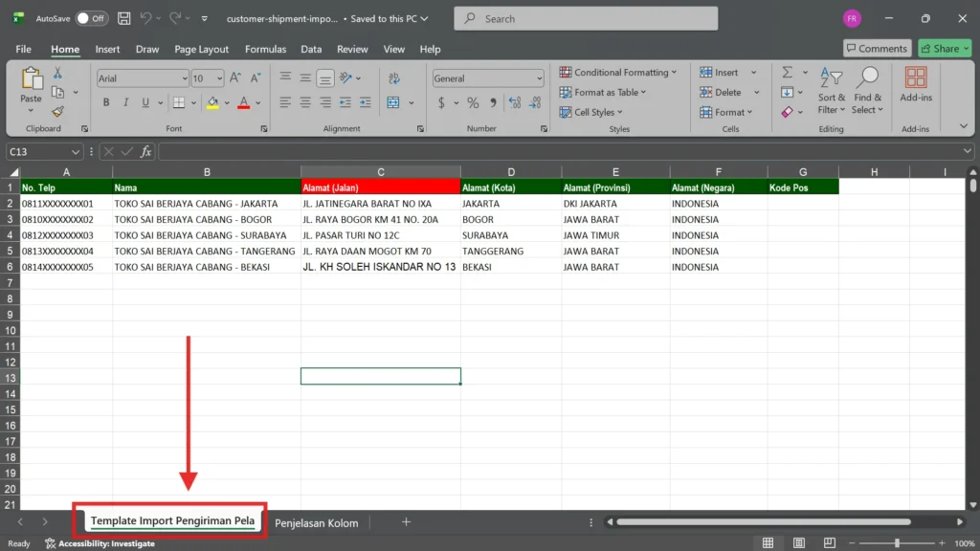This screenshot has height=551, width=980.
Task: Apply red font color to text
Action: [244, 102]
